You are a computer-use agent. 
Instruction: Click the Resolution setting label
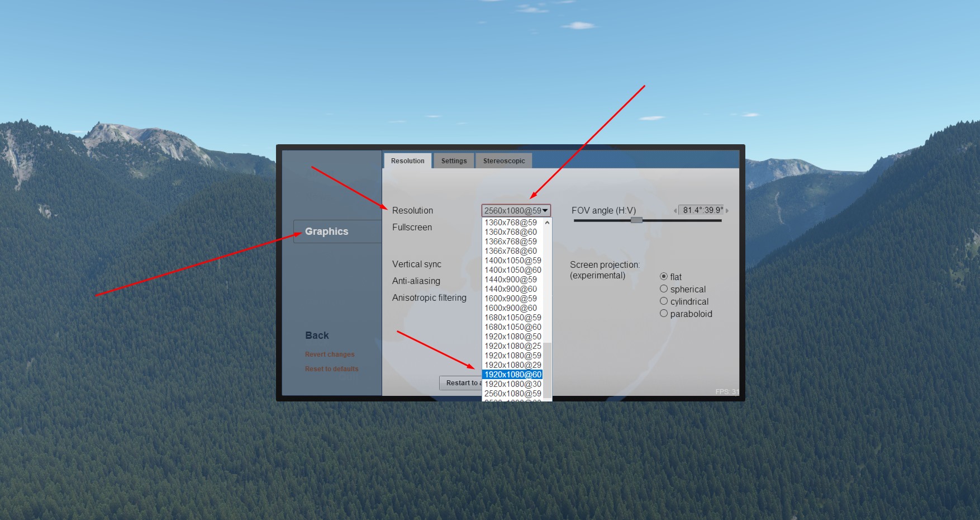click(x=412, y=210)
